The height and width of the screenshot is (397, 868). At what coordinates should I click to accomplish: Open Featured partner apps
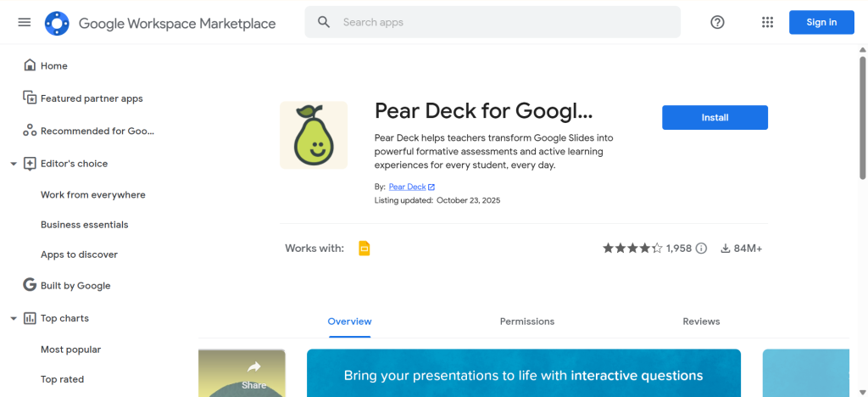pos(92,98)
